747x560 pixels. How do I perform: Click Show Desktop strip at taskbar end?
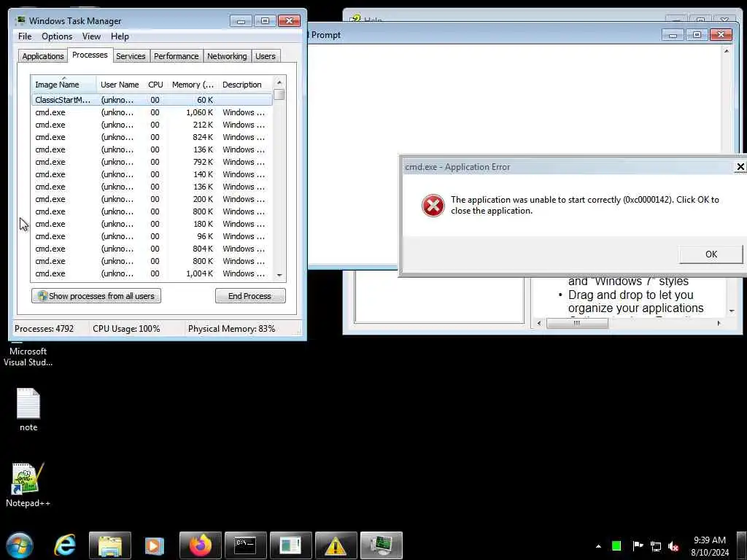742,545
